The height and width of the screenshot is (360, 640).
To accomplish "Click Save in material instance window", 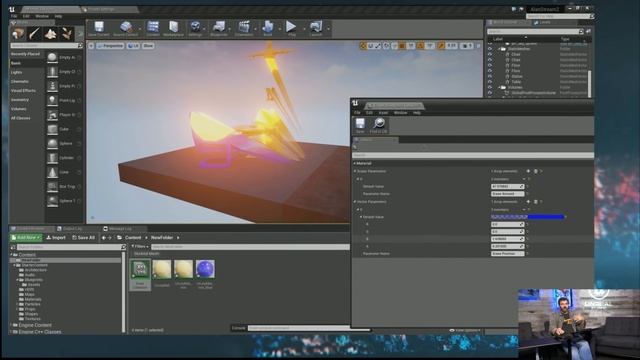I will click(360, 125).
